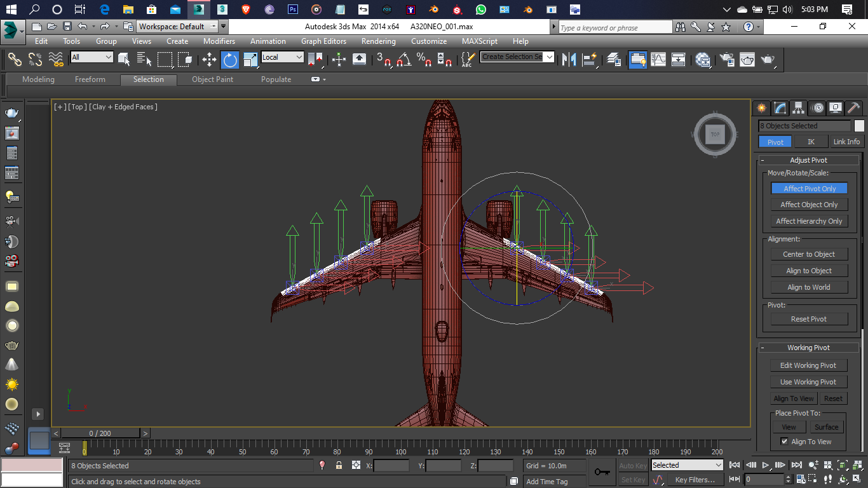Switch to the Link Info tab

click(x=846, y=142)
